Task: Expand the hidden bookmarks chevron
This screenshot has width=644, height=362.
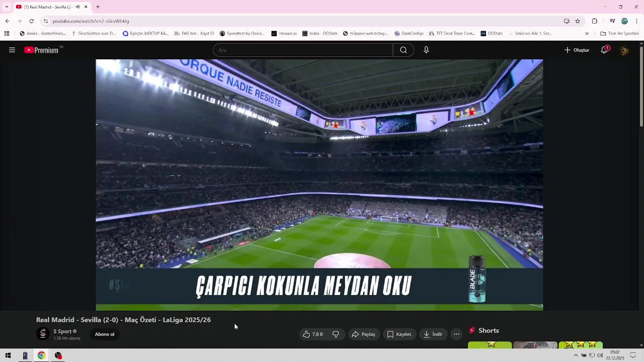Action: pyautogui.click(x=587, y=34)
